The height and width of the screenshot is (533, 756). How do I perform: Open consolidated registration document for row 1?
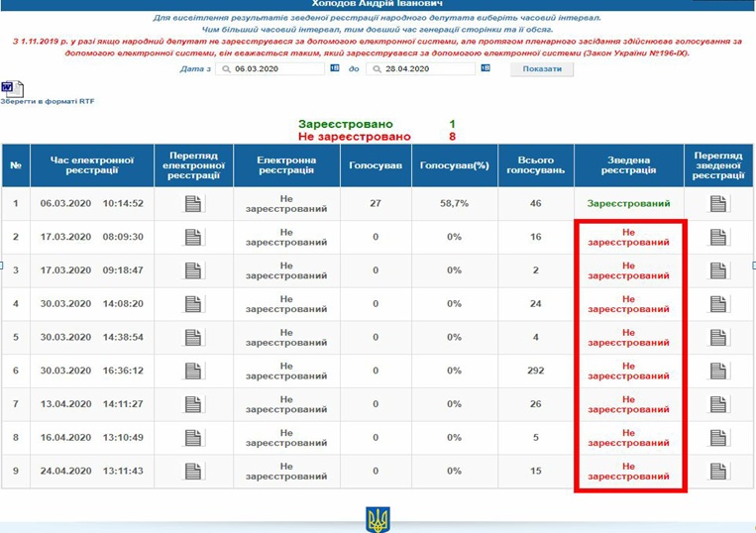(x=718, y=204)
